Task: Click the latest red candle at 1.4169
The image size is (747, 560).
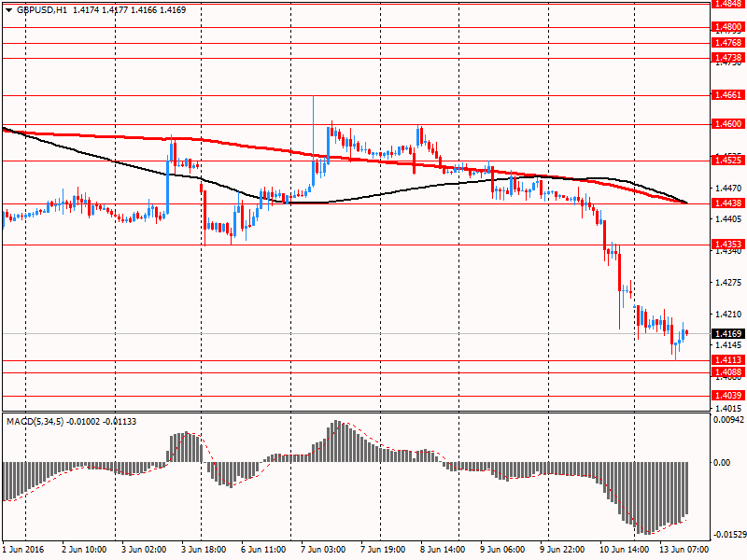Action: click(x=686, y=332)
